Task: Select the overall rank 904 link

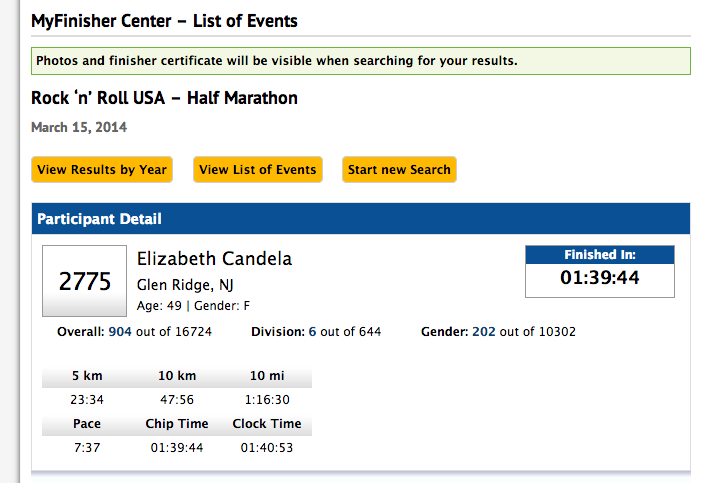Action: tap(120, 332)
